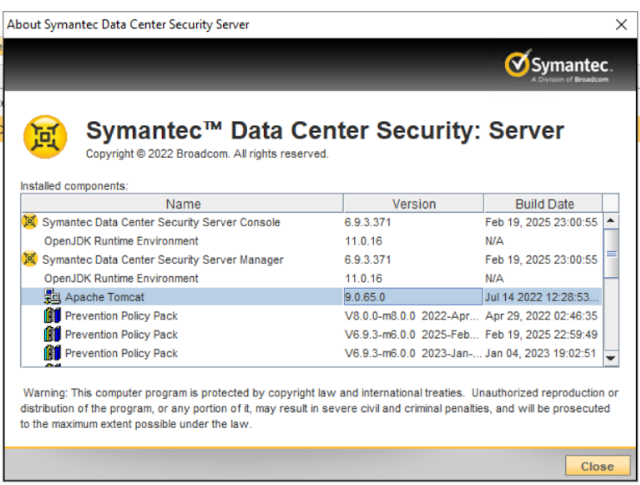
Task: Close the About dialog with the X
Action: click(x=621, y=24)
